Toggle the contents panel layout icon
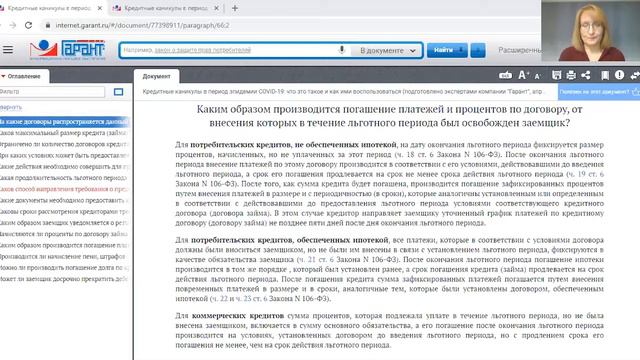 click(x=118, y=92)
